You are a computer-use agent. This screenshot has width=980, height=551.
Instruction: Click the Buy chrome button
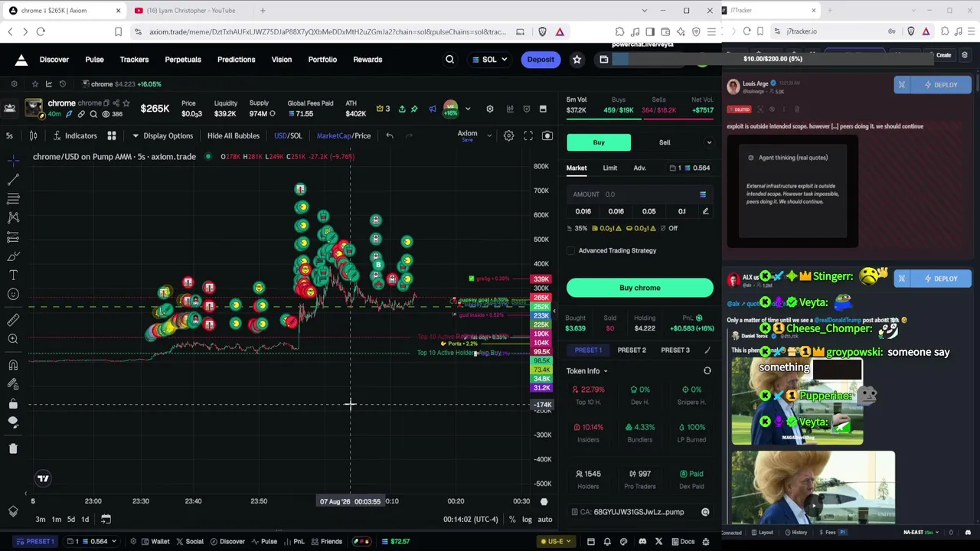(x=640, y=288)
